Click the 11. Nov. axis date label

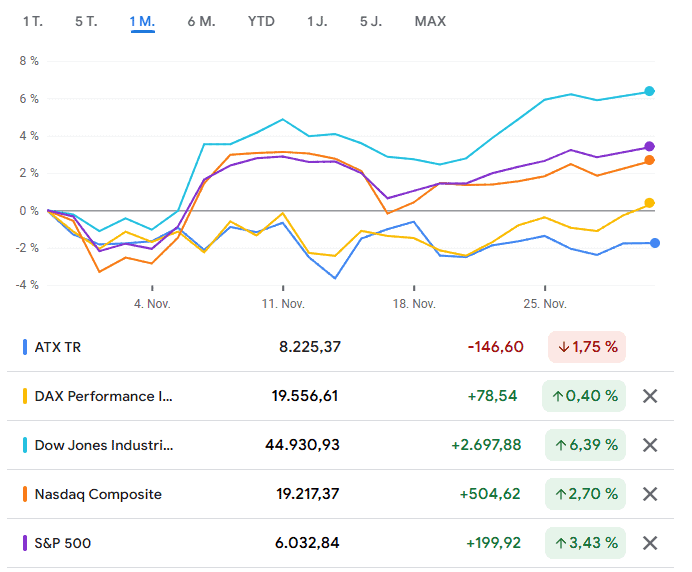click(283, 304)
